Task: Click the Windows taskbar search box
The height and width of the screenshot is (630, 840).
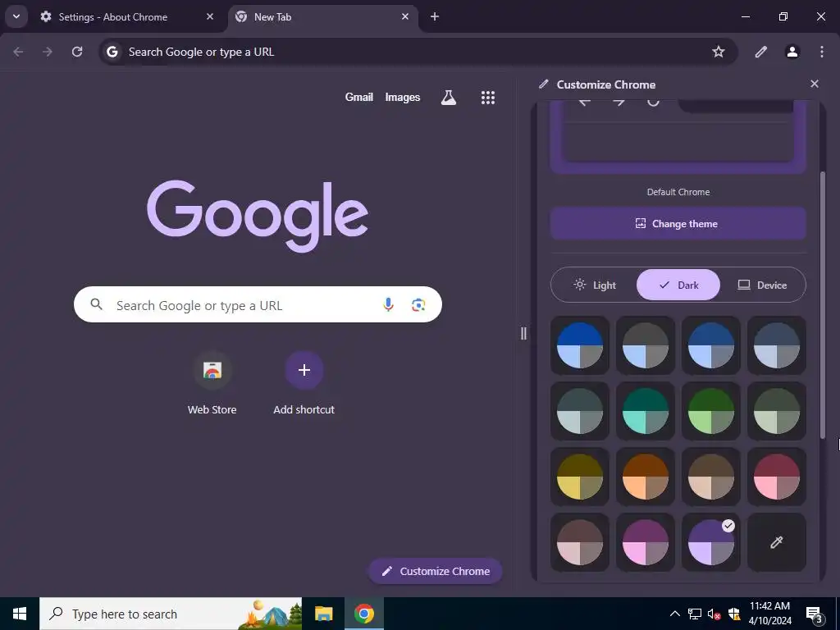Action: [171, 614]
